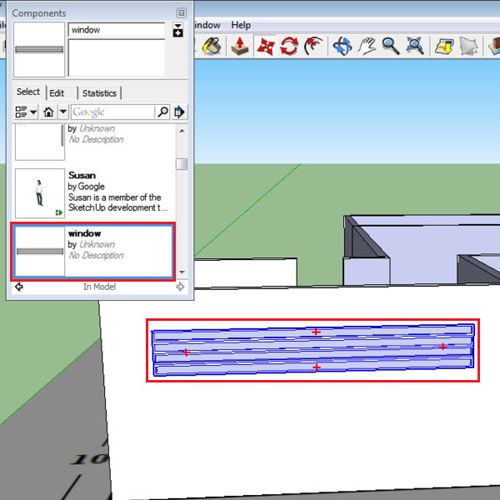This screenshot has width=500, height=500.
Task: Click the Get Models toolbar icon
Action: coord(444,46)
